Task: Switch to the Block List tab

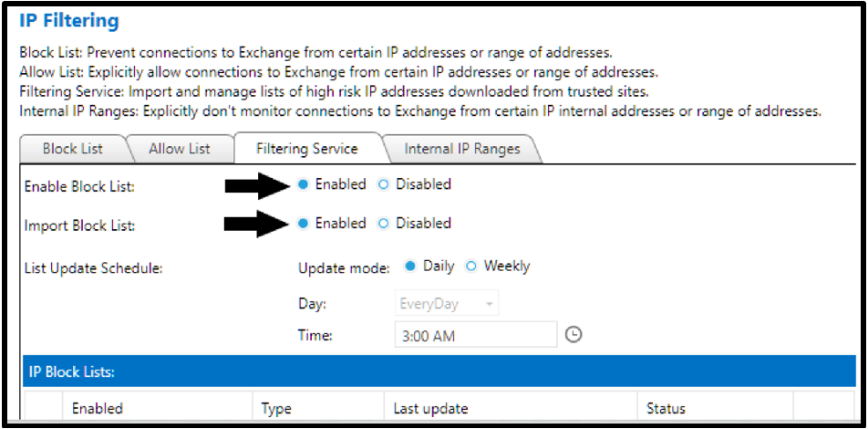Action: tap(73, 149)
